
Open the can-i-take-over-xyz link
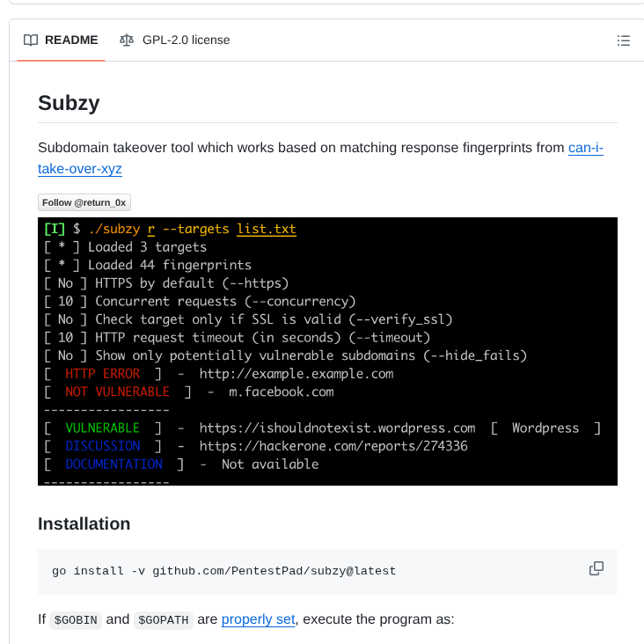point(585,148)
